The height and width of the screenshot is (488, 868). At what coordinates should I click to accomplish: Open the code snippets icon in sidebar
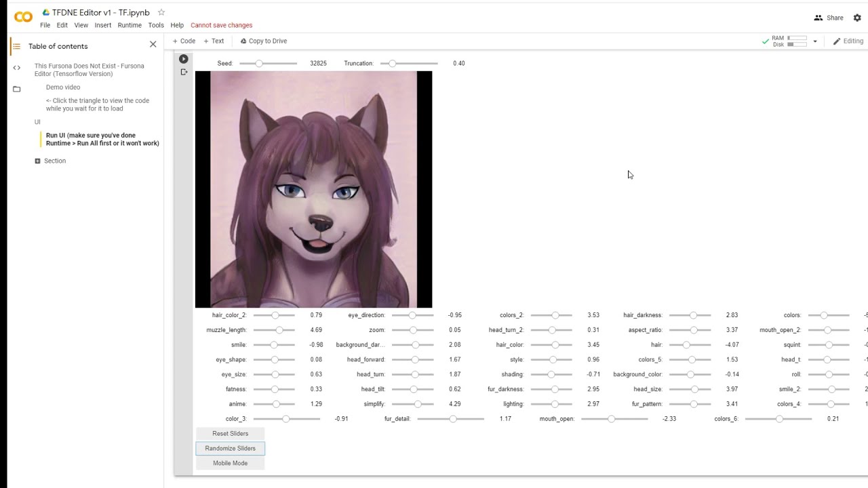click(x=16, y=68)
